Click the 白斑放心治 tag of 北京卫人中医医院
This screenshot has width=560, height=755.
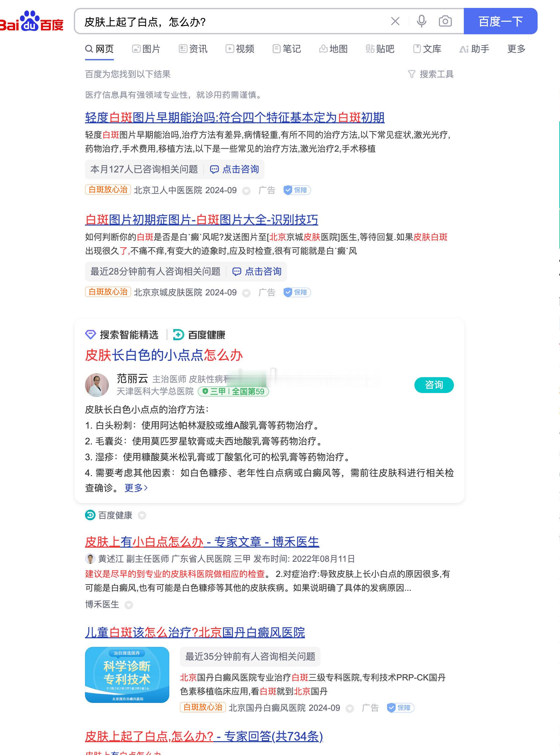[x=108, y=190]
